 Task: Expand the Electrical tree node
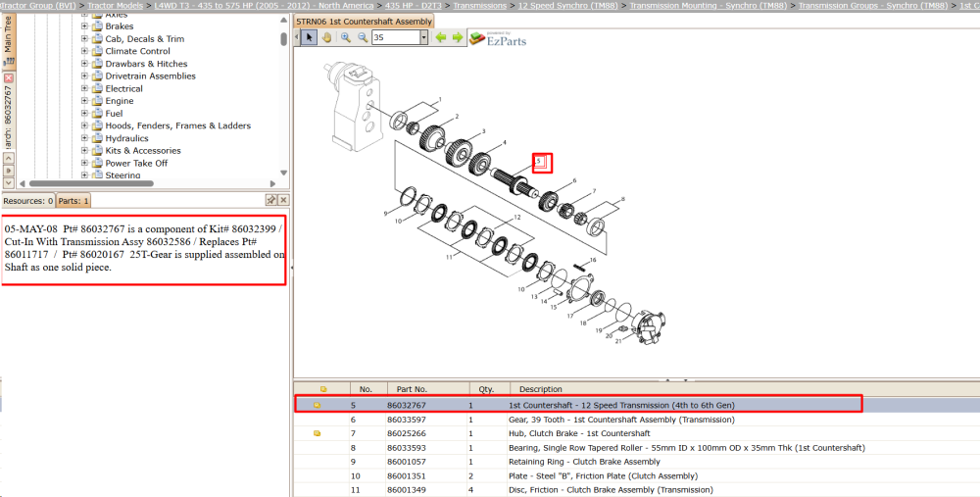tap(84, 88)
